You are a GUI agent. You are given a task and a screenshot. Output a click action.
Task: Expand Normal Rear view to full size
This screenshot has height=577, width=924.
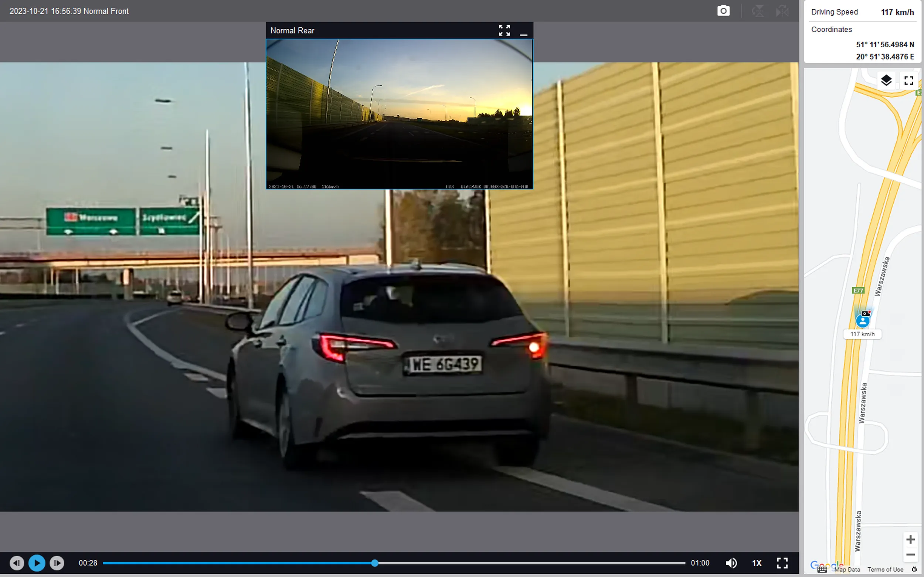pyautogui.click(x=504, y=30)
